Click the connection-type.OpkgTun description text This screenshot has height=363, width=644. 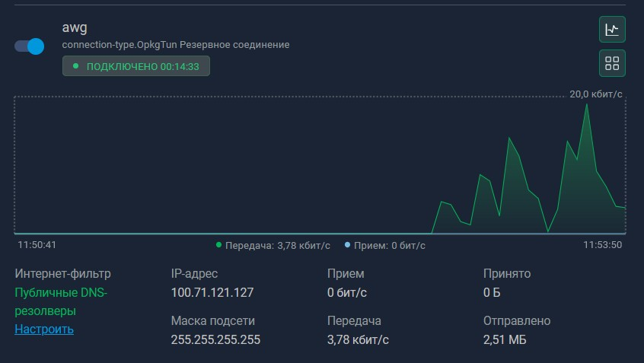pyautogui.click(x=175, y=45)
